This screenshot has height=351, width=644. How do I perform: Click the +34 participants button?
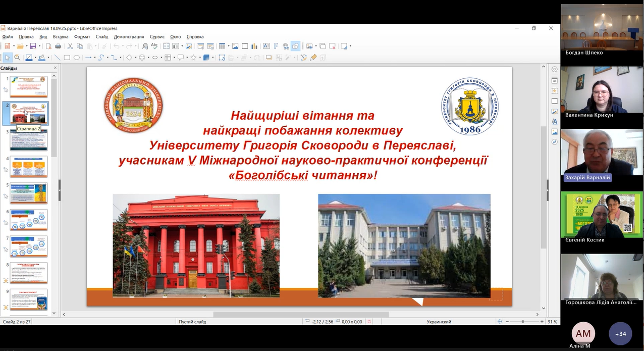click(620, 334)
